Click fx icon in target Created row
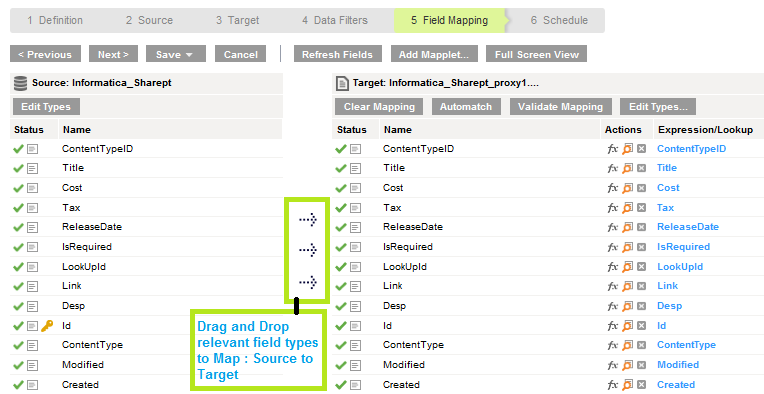The height and width of the screenshot is (394, 764). 612,385
